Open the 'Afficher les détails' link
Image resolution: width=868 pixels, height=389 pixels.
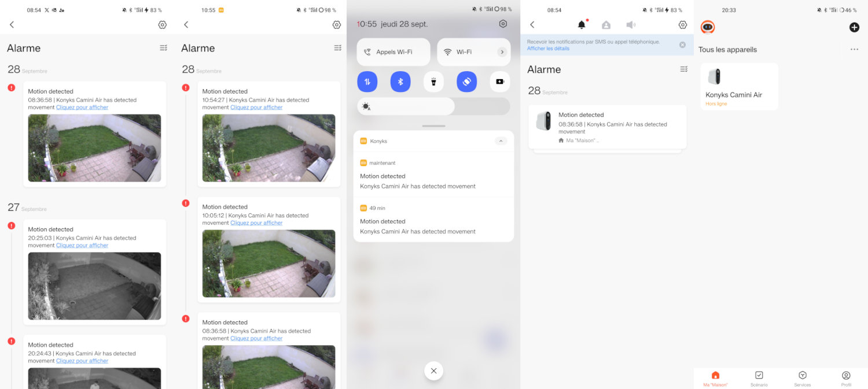click(x=548, y=49)
